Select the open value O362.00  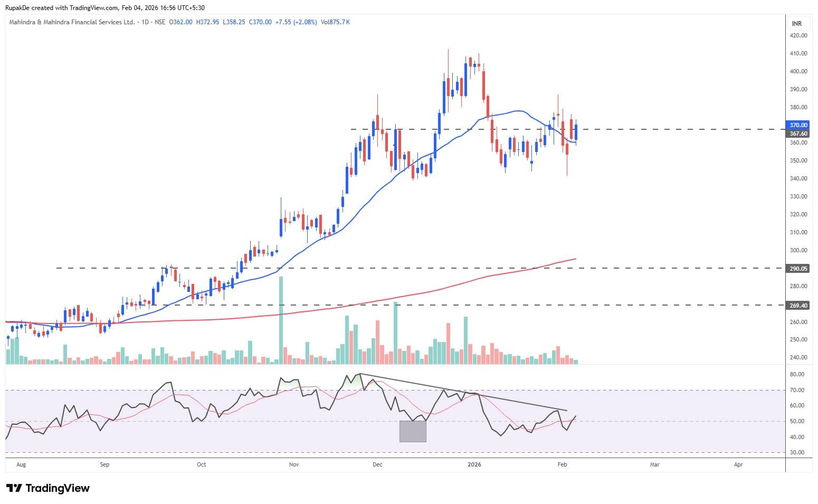pyautogui.click(x=181, y=22)
